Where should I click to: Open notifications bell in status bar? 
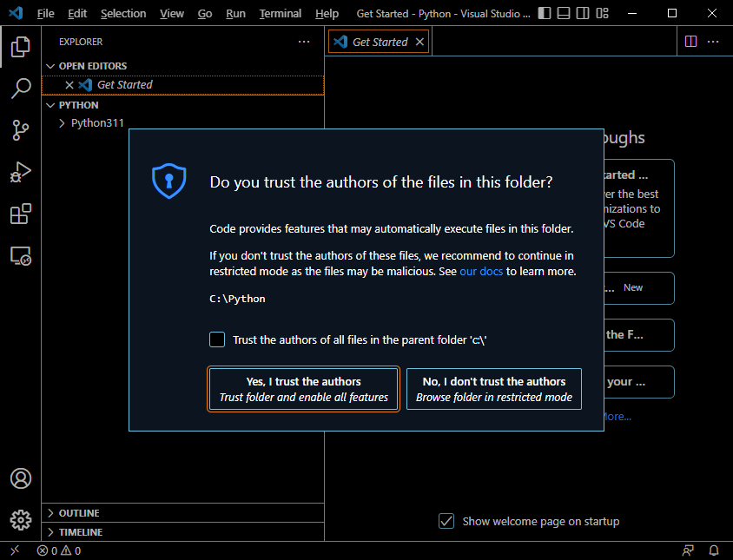click(714, 550)
